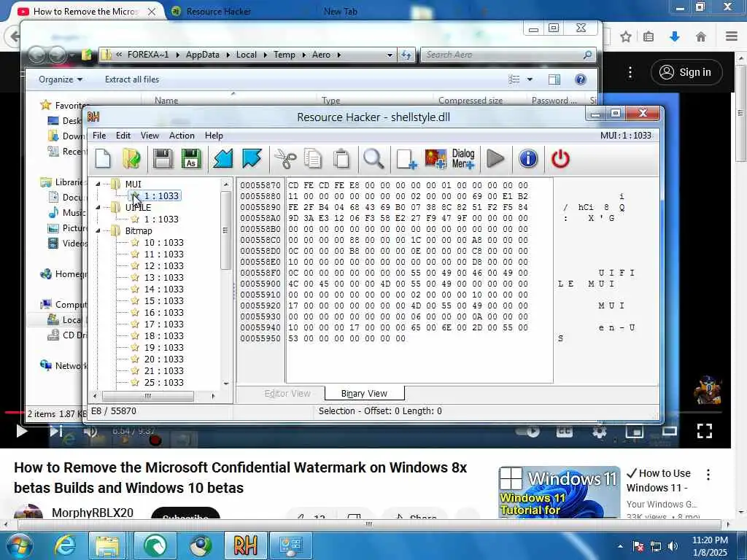Select Bitmap resource 10 : 1033

click(163, 242)
